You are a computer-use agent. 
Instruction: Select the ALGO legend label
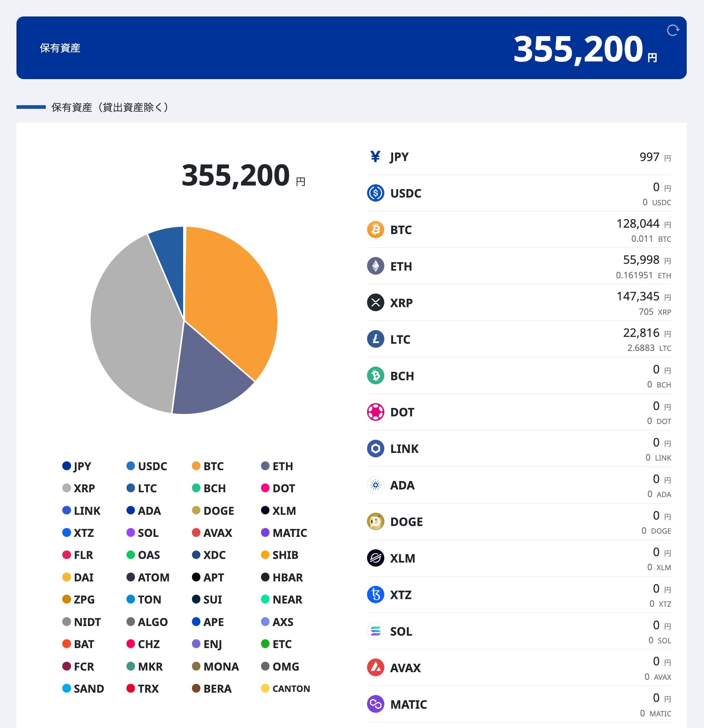coord(153,622)
